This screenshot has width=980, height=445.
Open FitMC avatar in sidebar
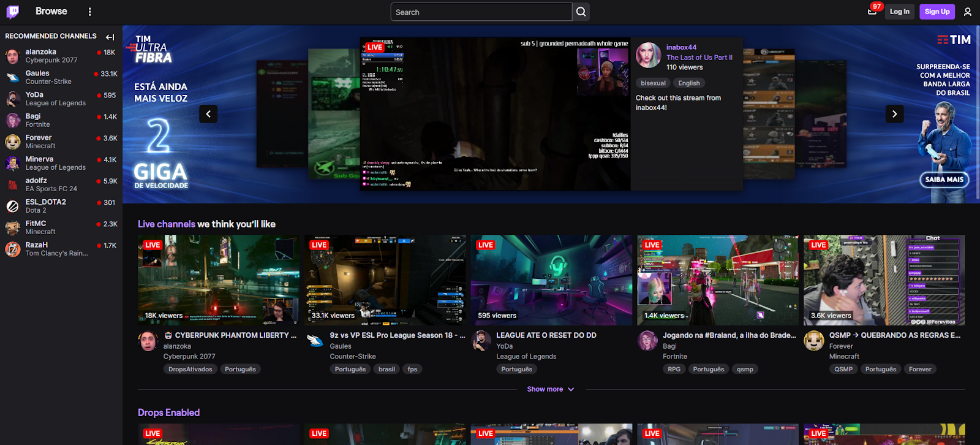[13, 227]
